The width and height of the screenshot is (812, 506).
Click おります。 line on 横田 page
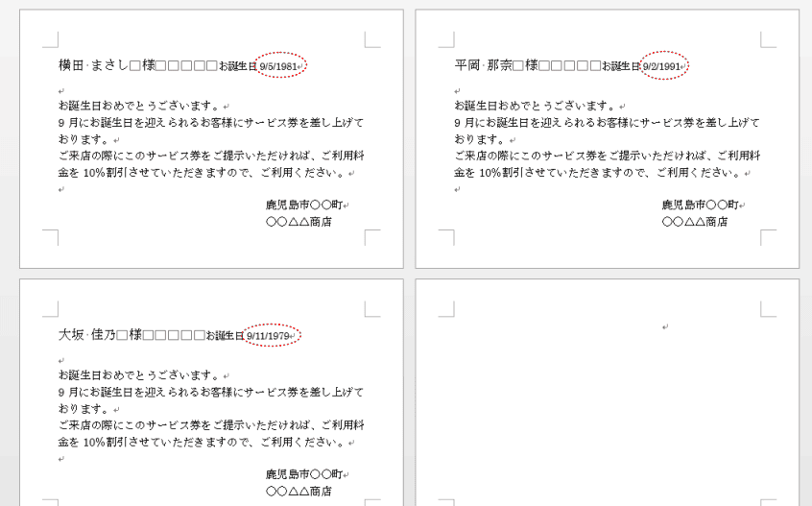(85, 139)
